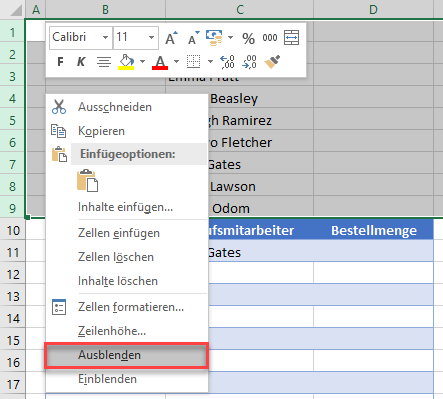The height and width of the screenshot is (399, 443).
Task: Select Inhalte löschen menu entry
Action: 127,281
